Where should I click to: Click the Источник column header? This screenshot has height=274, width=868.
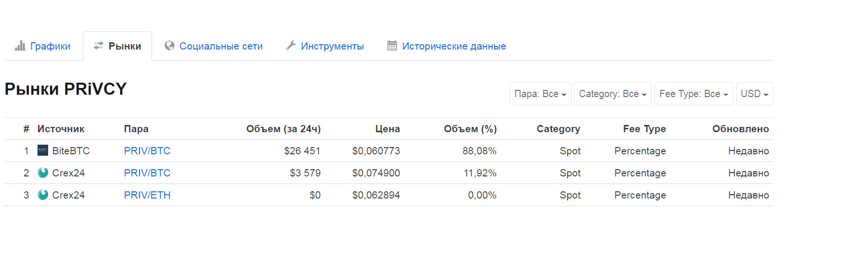[x=61, y=129]
